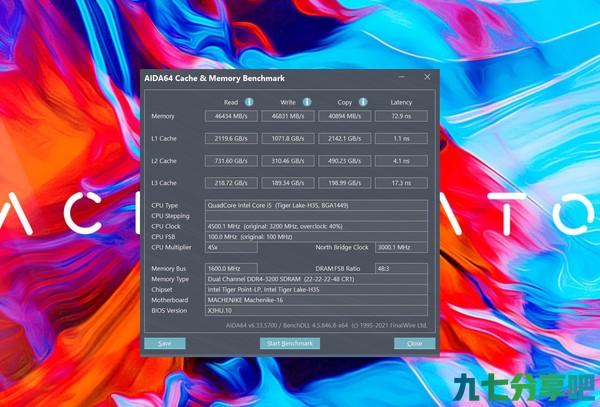Click the BIOS Version field X3HU.10
This screenshot has height=407, width=600.
click(x=316, y=310)
